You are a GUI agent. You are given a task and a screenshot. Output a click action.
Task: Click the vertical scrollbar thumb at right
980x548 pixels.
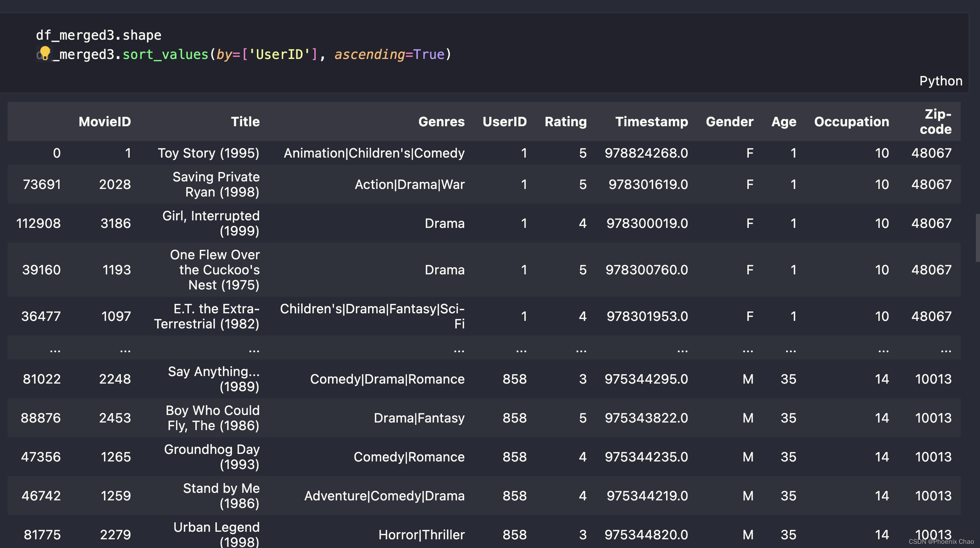tap(977, 238)
